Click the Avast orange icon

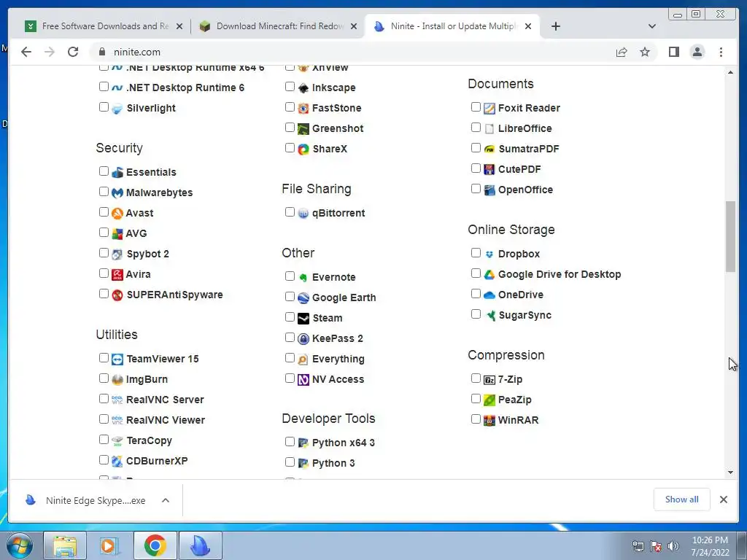(117, 214)
